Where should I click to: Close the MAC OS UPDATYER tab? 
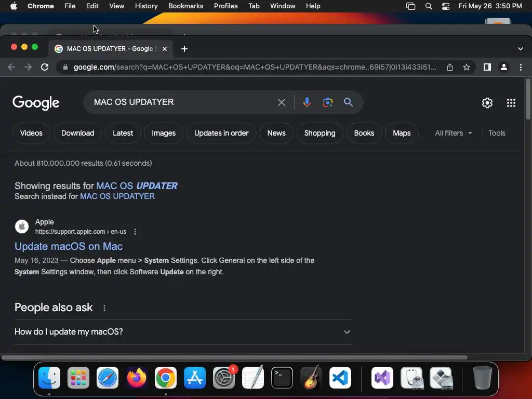click(165, 49)
